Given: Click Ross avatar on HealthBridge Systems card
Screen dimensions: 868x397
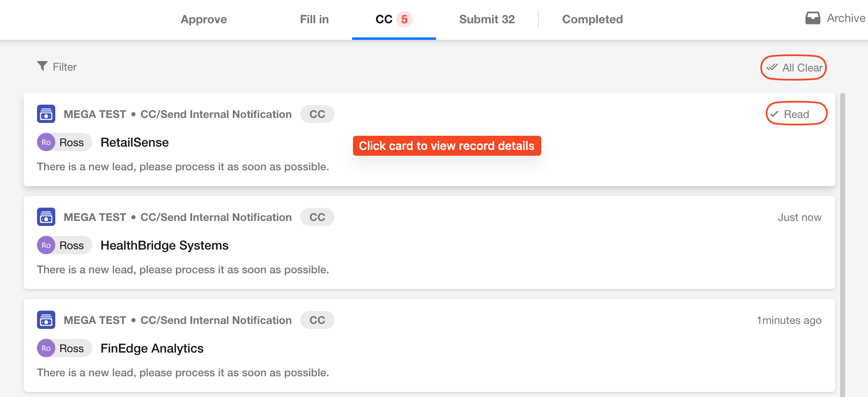Looking at the screenshot, I should coord(46,245).
